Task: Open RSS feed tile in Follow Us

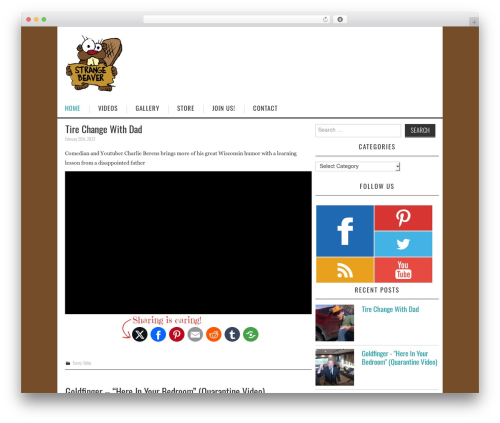Action: pyautogui.click(x=345, y=270)
